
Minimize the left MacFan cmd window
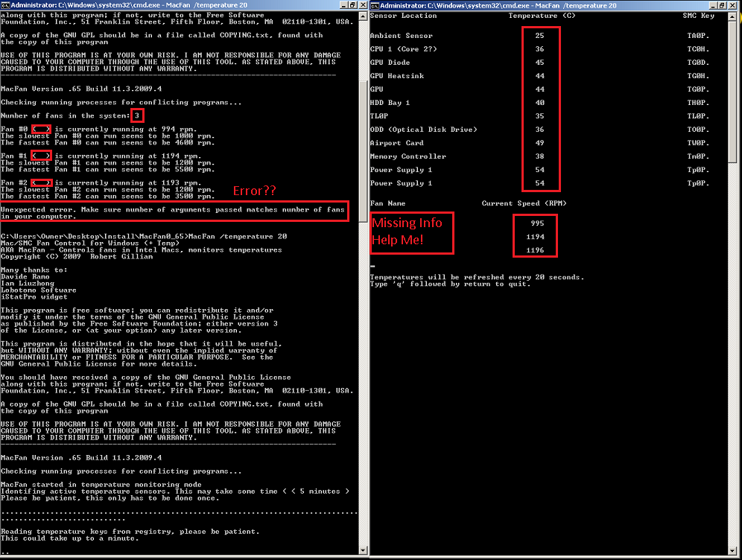pyautogui.click(x=343, y=4)
